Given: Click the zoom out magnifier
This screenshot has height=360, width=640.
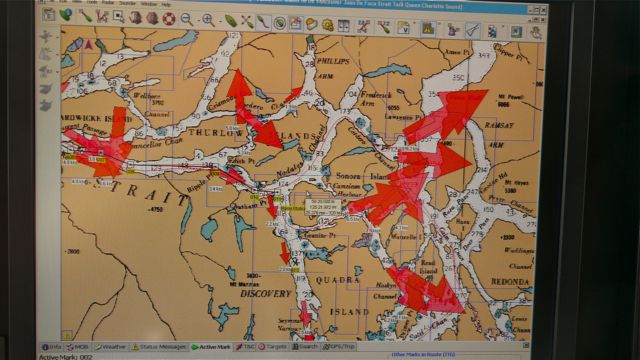Looking at the screenshot, I should point(186,19).
